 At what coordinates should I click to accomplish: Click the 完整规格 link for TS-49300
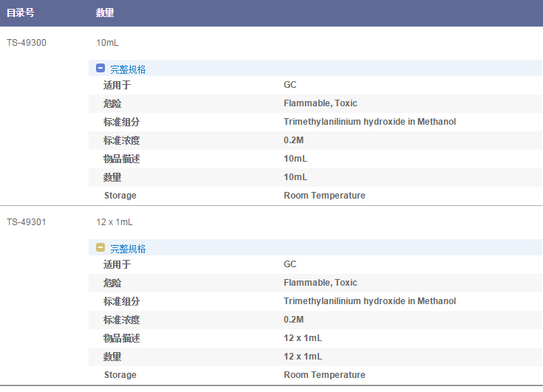click(x=128, y=69)
